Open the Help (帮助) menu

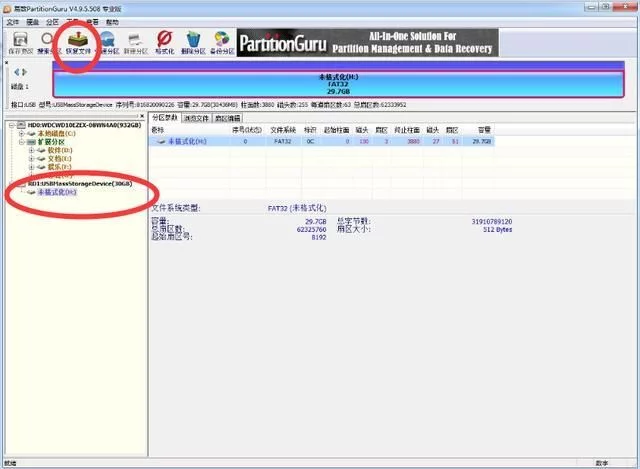coord(112,22)
